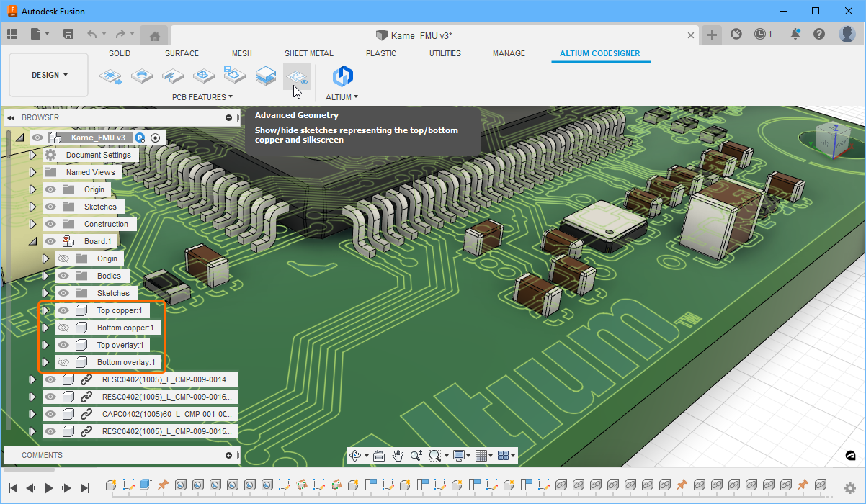This screenshot has height=504, width=866.
Task: Toggle visibility of Board:1
Action: (50, 241)
